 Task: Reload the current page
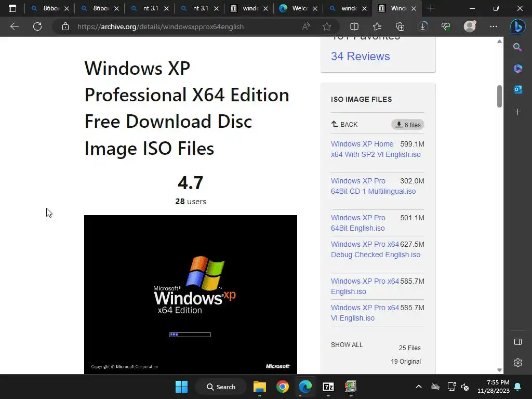coord(37,26)
